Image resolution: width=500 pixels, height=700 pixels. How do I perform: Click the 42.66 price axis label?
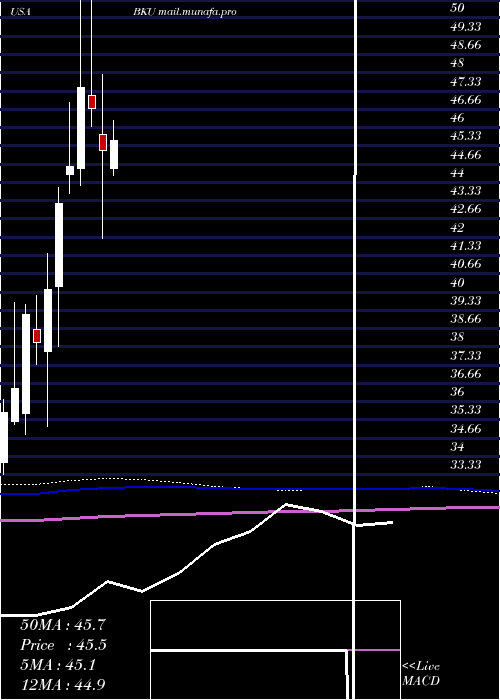point(466,208)
